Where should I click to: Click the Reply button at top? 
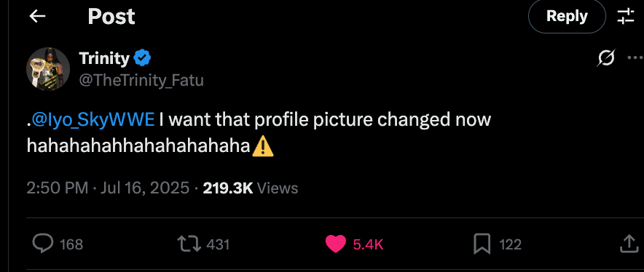coord(567,16)
